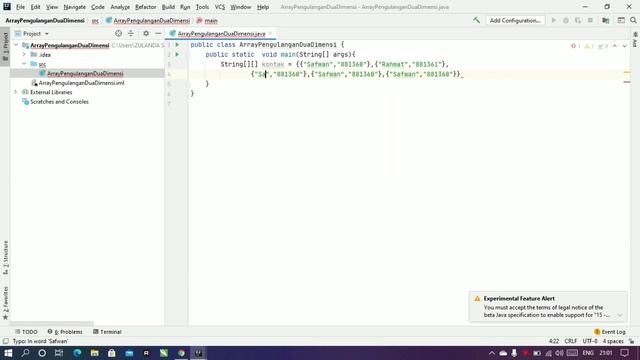Click Add Configuration button
Viewport: 640px width, 360px height.
coord(515,20)
